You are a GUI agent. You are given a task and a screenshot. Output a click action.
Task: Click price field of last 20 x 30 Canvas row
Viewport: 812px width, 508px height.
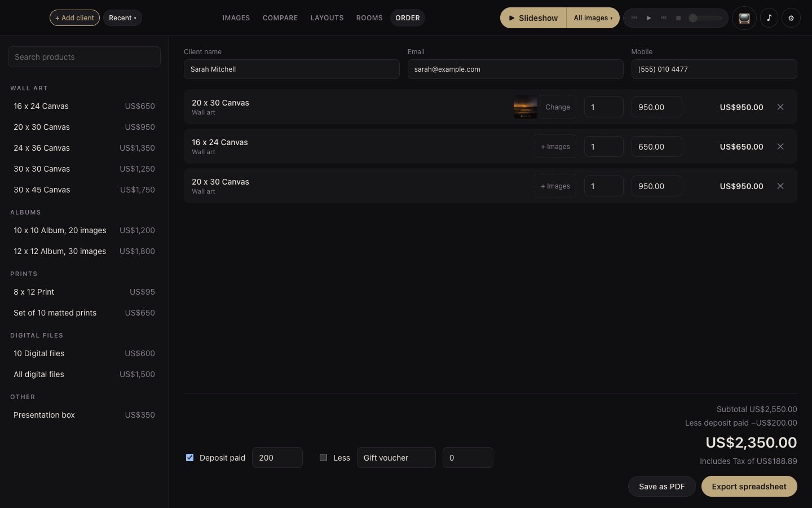pos(657,186)
